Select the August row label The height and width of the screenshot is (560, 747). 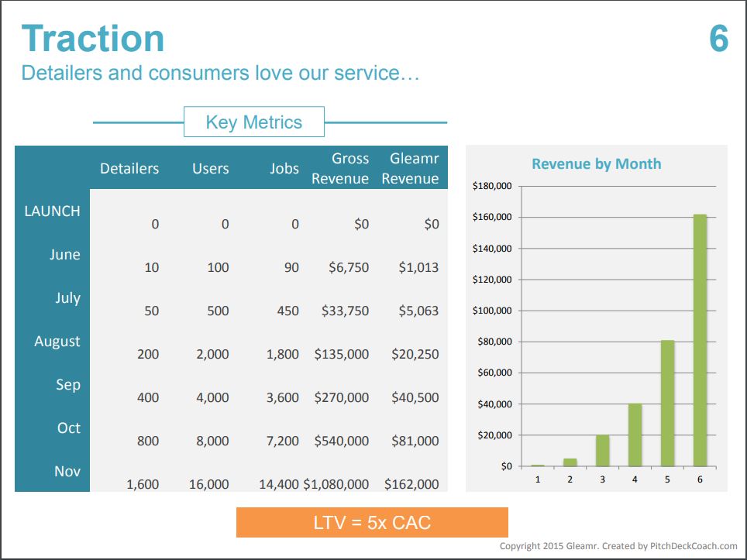[57, 342]
